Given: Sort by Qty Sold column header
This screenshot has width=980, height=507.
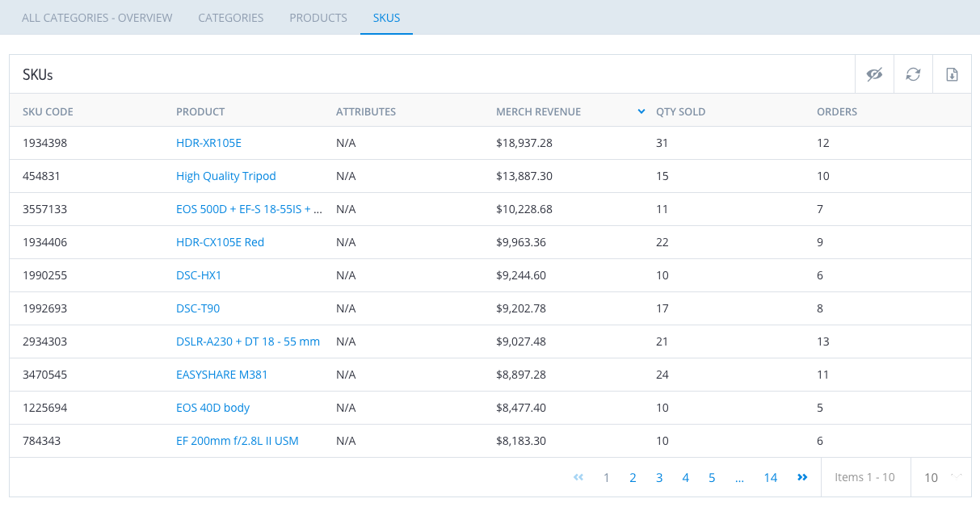Looking at the screenshot, I should 680,111.
